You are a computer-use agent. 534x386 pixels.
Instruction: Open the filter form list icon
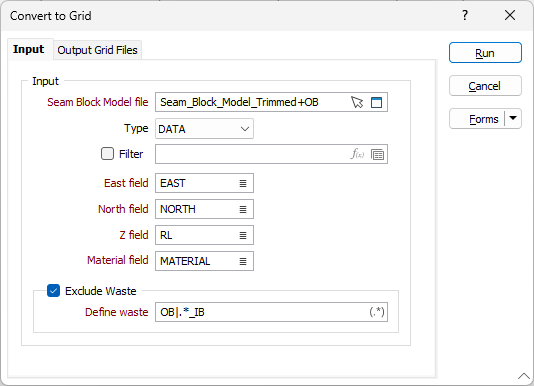(x=377, y=155)
